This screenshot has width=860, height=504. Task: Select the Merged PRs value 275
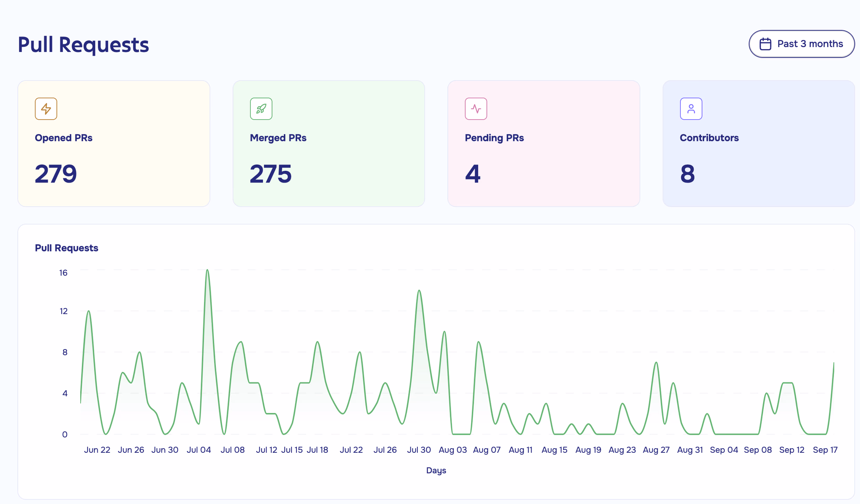pos(271,174)
